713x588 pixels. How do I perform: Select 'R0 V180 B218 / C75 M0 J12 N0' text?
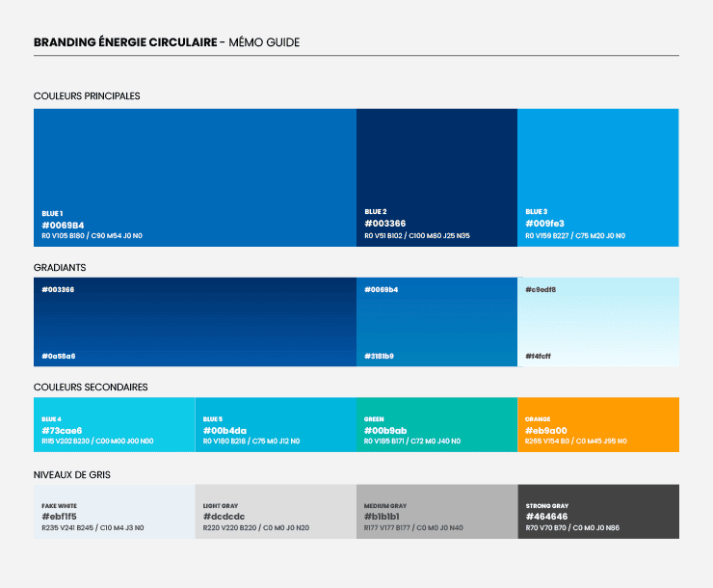251,441
